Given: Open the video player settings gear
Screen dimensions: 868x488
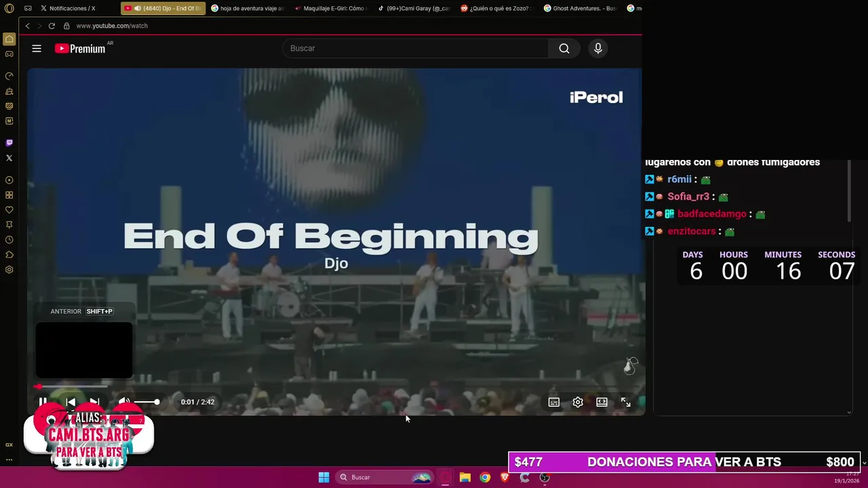Looking at the screenshot, I should 578,402.
